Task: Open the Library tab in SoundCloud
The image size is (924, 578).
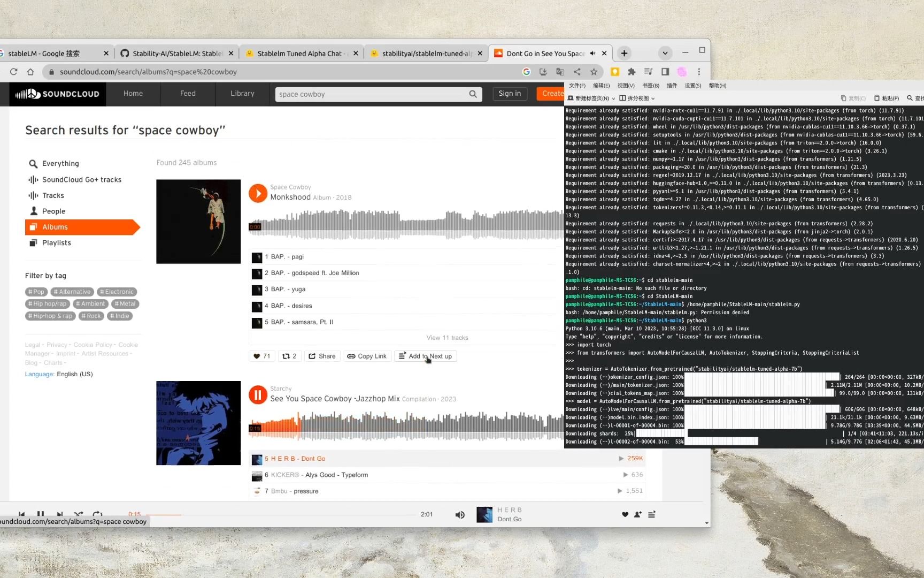Action: [x=242, y=94]
